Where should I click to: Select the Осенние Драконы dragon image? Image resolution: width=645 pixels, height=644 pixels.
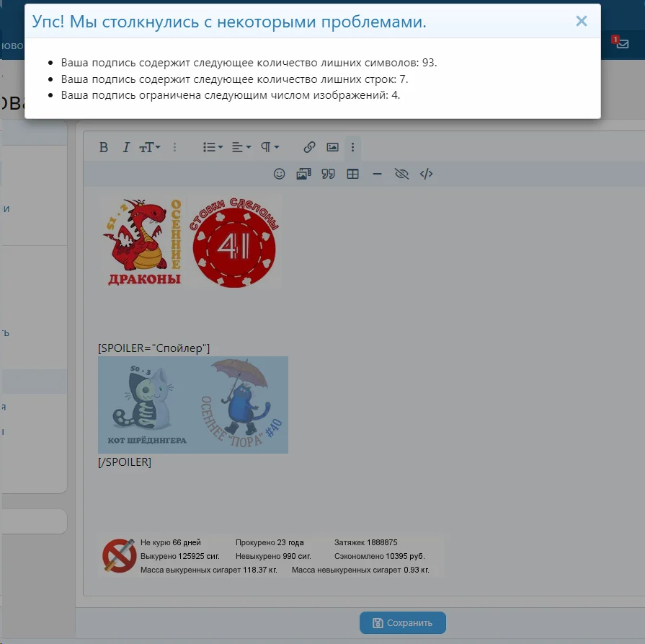[x=142, y=242]
